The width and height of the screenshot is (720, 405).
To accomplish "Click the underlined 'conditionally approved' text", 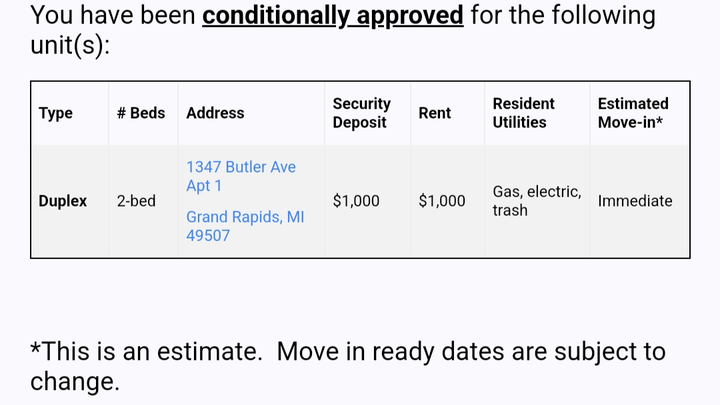I will coord(332,16).
